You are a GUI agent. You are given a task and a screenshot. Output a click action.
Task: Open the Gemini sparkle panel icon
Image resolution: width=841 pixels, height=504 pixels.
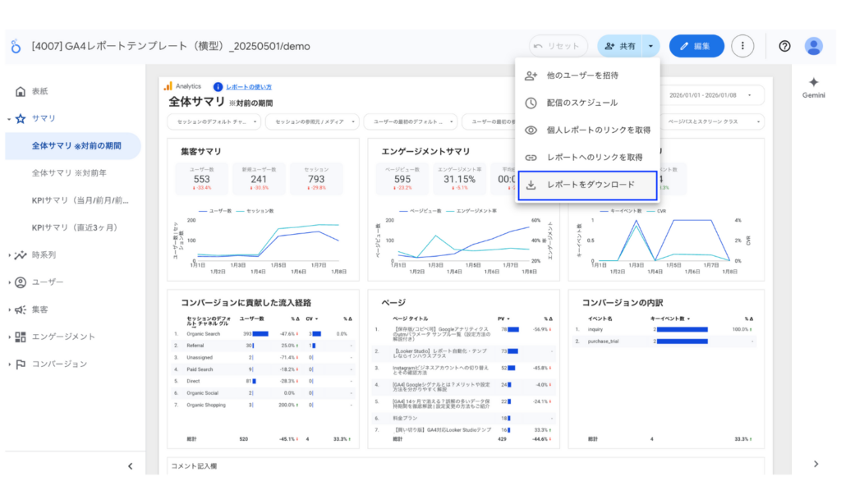click(813, 82)
